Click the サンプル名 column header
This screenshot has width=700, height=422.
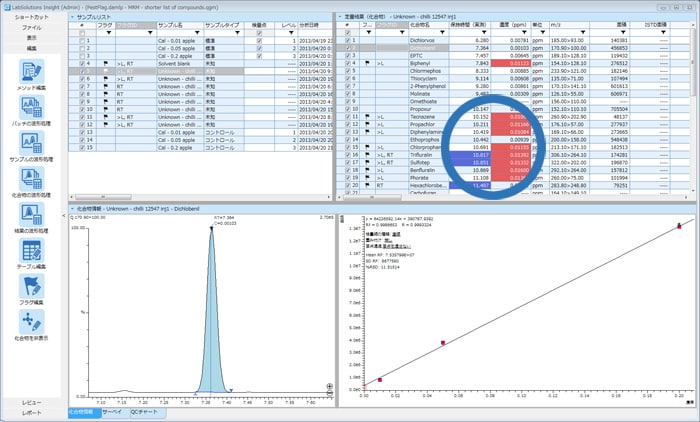180,25
